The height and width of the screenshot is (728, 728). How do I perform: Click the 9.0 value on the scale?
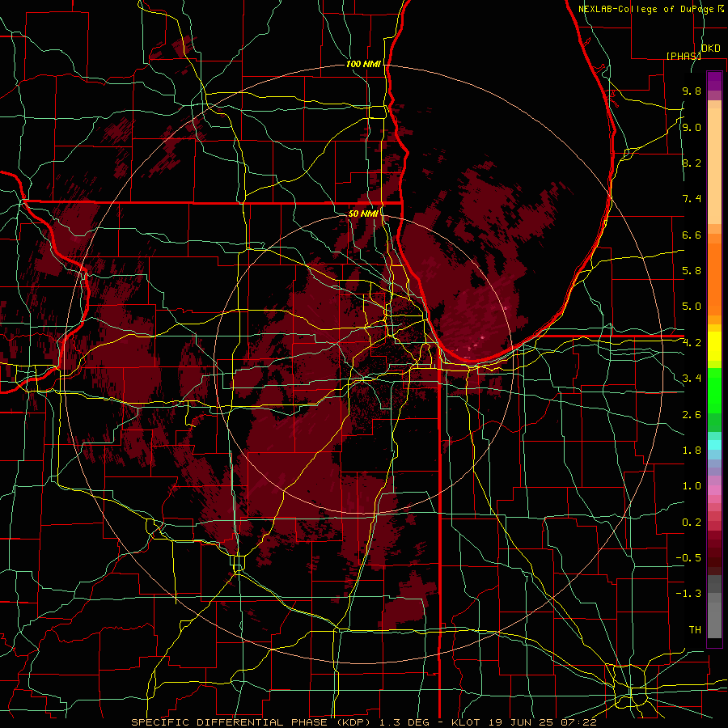tap(692, 127)
